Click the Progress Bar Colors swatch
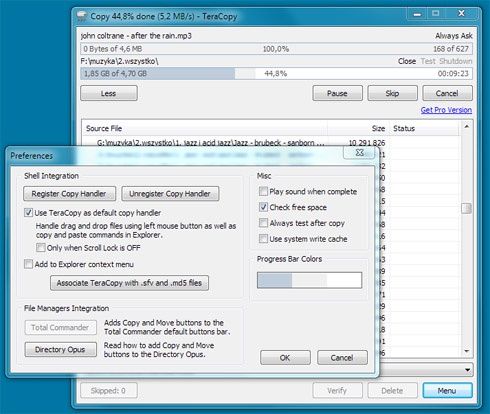 309,280
